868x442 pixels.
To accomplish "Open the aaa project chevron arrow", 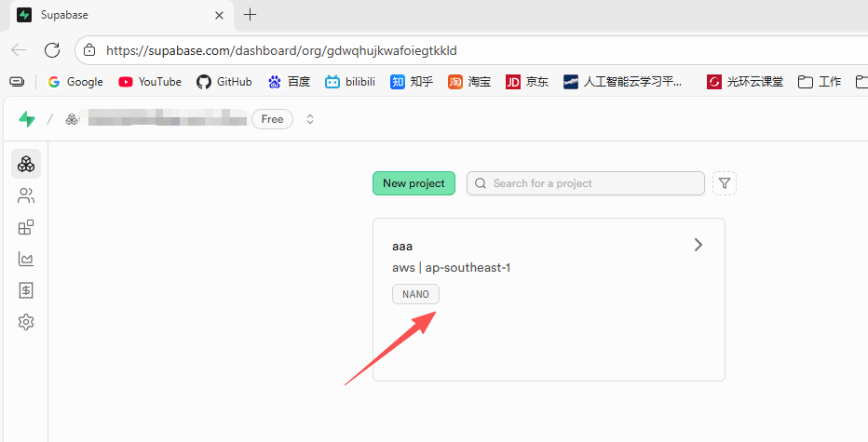I will click(698, 245).
